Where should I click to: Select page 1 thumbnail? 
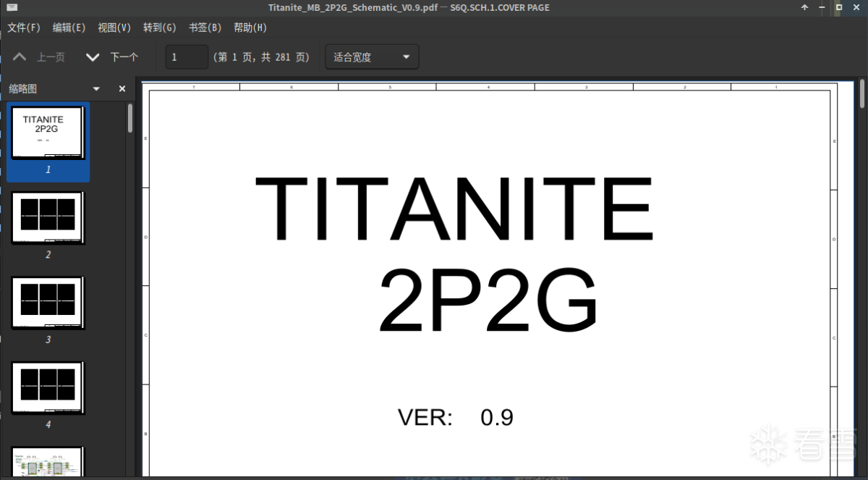coord(48,141)
